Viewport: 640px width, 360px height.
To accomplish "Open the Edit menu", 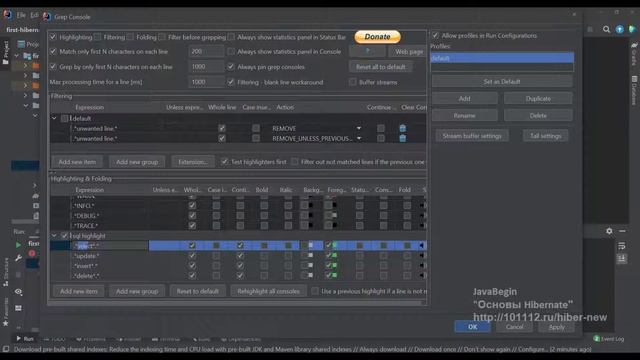I will (34, 15).
